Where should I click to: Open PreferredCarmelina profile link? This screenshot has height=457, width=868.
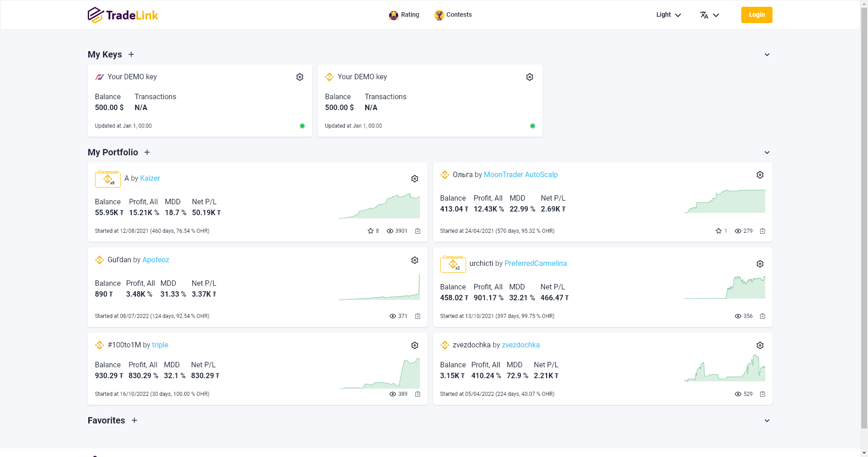535,264
